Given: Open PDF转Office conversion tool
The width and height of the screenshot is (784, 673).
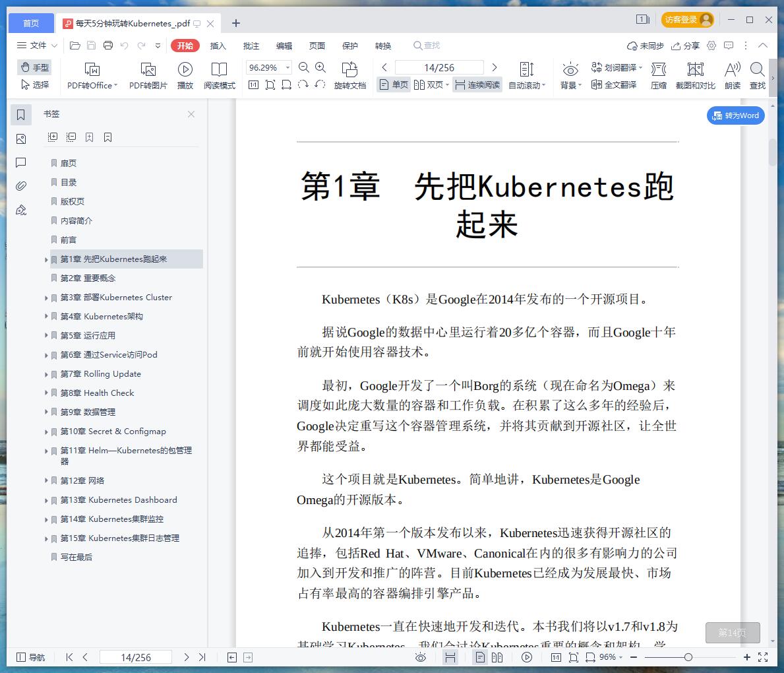Looking at the screenshot, I should pos(92,76).
